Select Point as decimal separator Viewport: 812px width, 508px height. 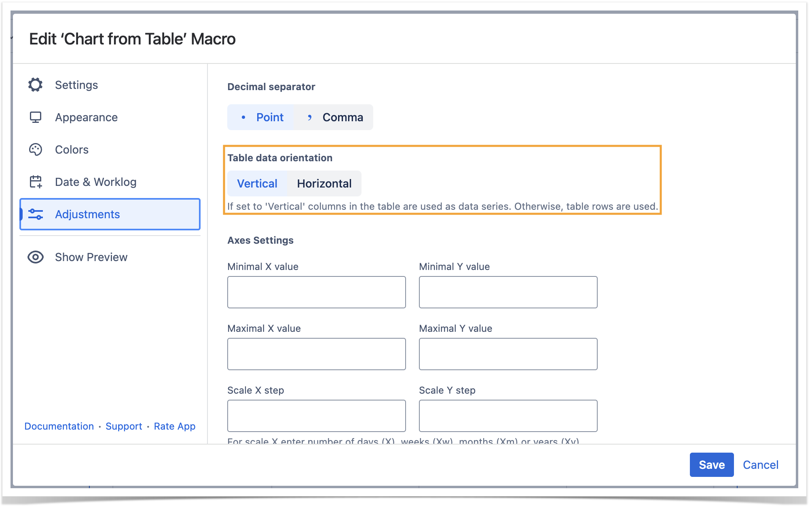point(261,117)
